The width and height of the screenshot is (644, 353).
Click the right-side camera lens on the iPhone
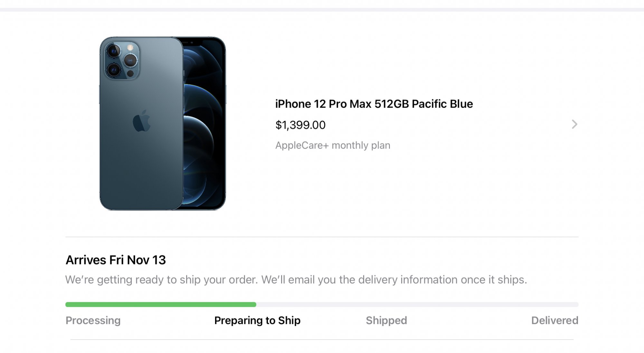pos(130,60)
